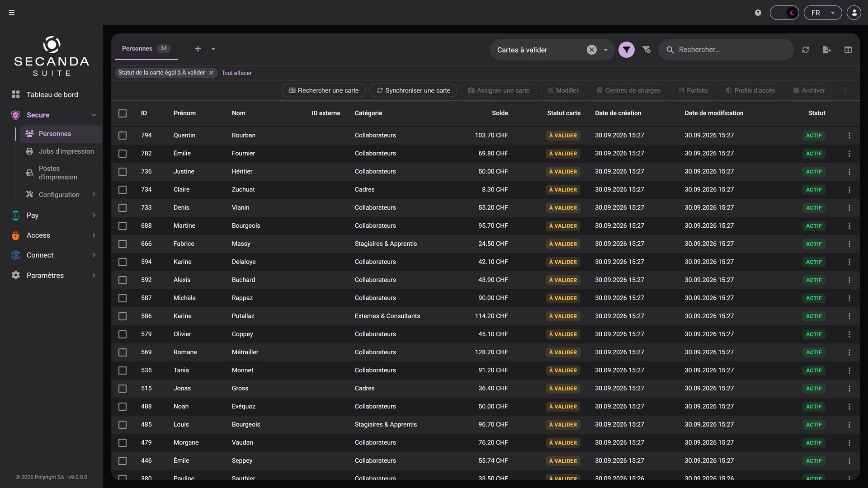The image size is (868, 488).
Task: Open Postes d'impression in sidebar
Action: tap(60, 173)
